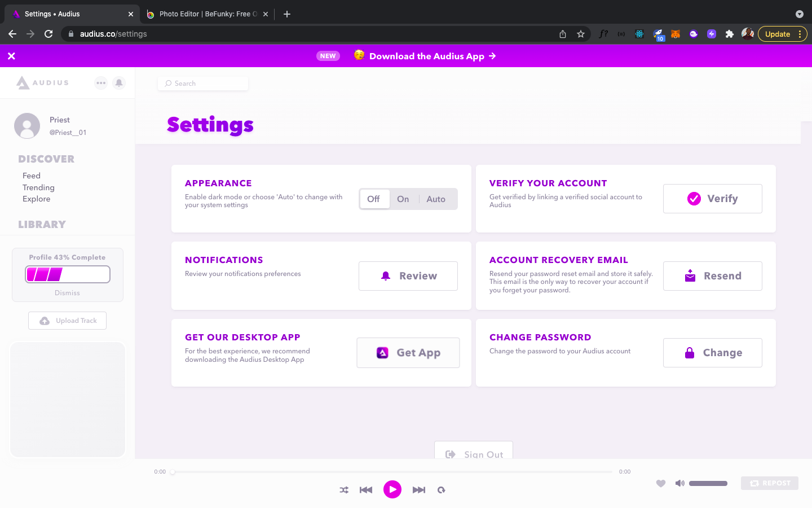Open Feed in the Discover section

[32, 176]
